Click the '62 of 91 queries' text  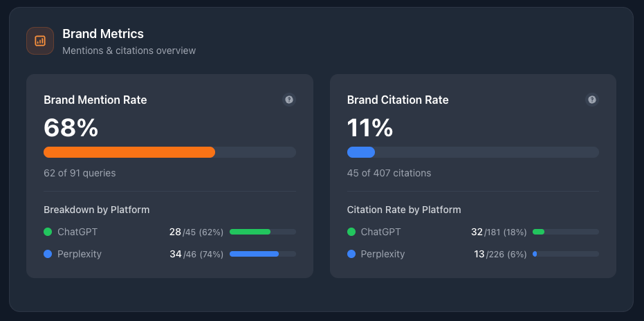coord(80,173)
